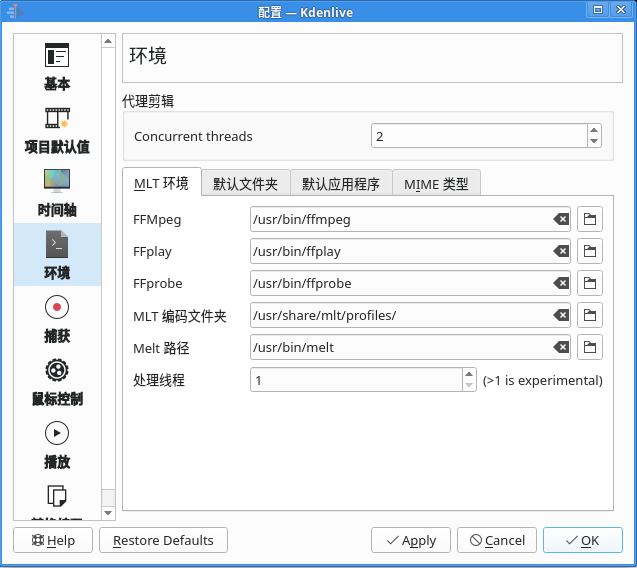Close the Kdenlive config window
Image resolution: width=637 pixels, height=568 pixels.
621,10
